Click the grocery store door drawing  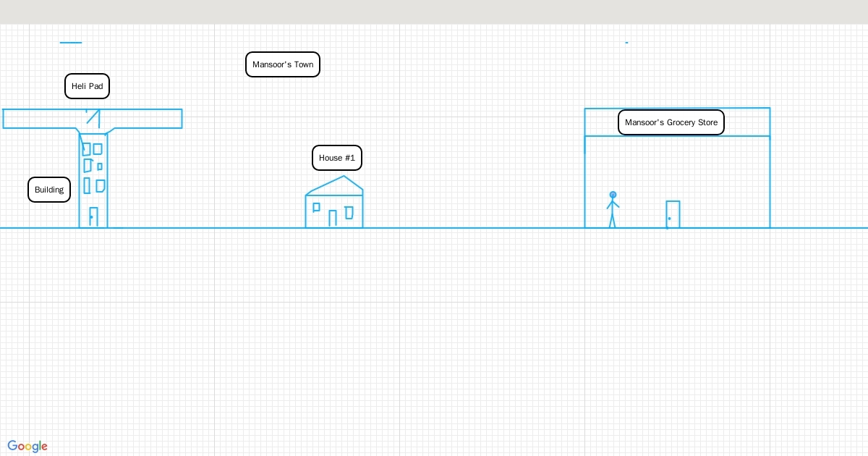click(x=673, y=215)
